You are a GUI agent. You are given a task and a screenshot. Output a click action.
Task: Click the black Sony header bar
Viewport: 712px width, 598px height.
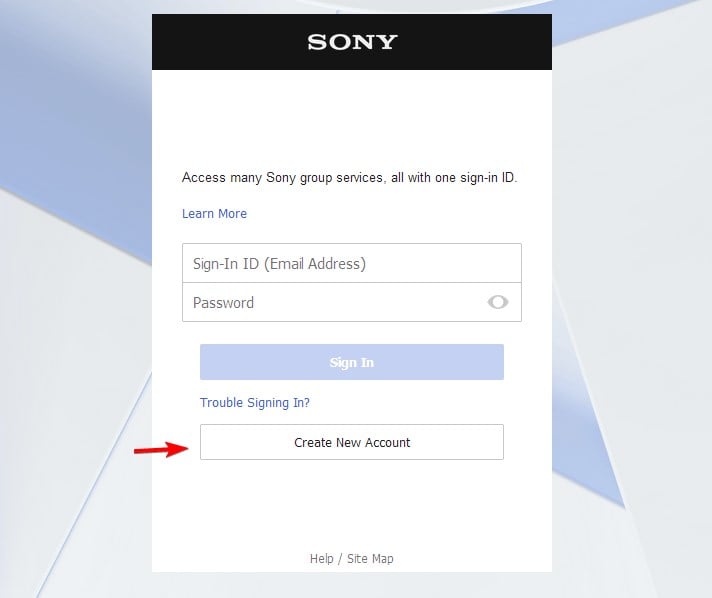click(352, 42)
